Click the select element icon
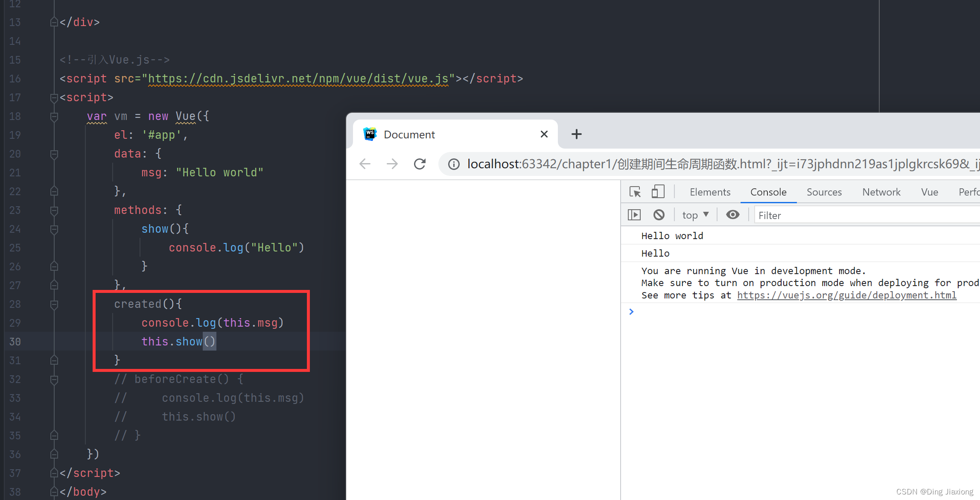The width and height of the screenshot is (980, 500). click(635, 193)
